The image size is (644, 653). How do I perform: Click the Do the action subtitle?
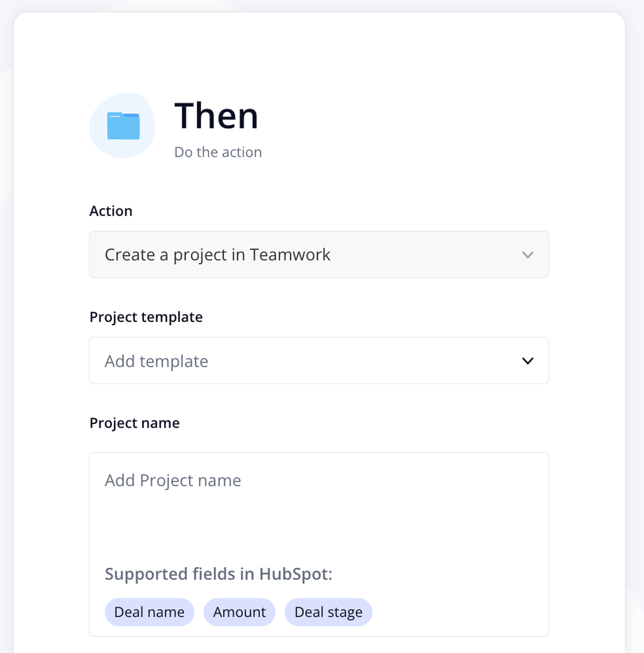[x=218, y=152]
